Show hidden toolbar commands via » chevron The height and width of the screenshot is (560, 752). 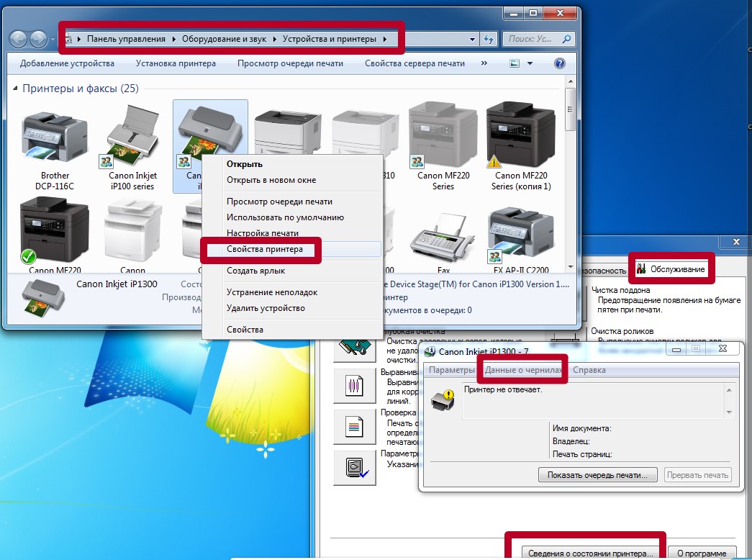tap(484, 63)
